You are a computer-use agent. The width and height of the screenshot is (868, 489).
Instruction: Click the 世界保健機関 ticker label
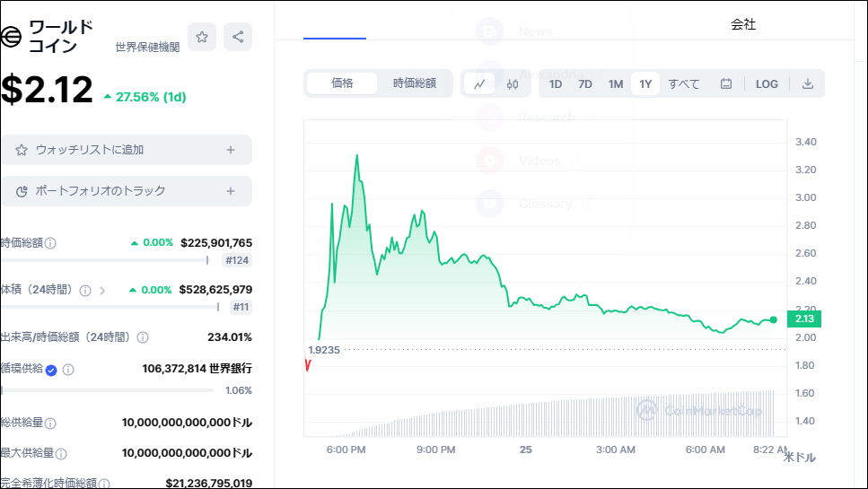tap(147, 48)
